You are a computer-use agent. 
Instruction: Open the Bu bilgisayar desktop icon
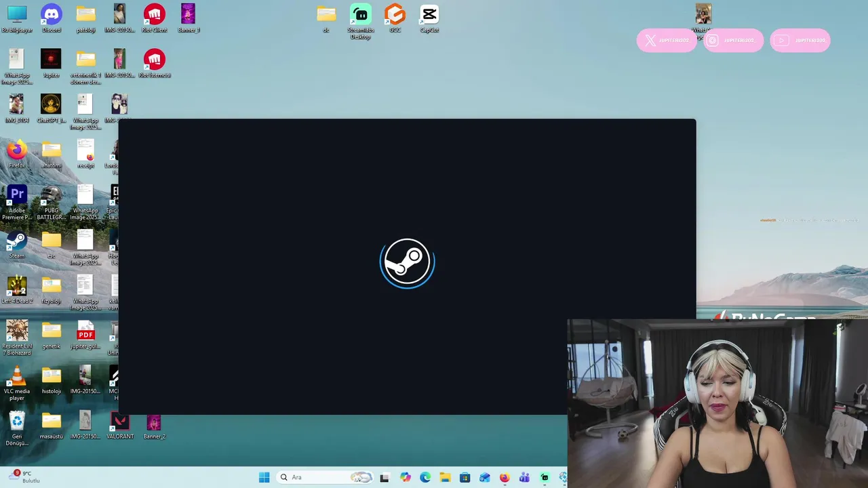pos(17,19)
